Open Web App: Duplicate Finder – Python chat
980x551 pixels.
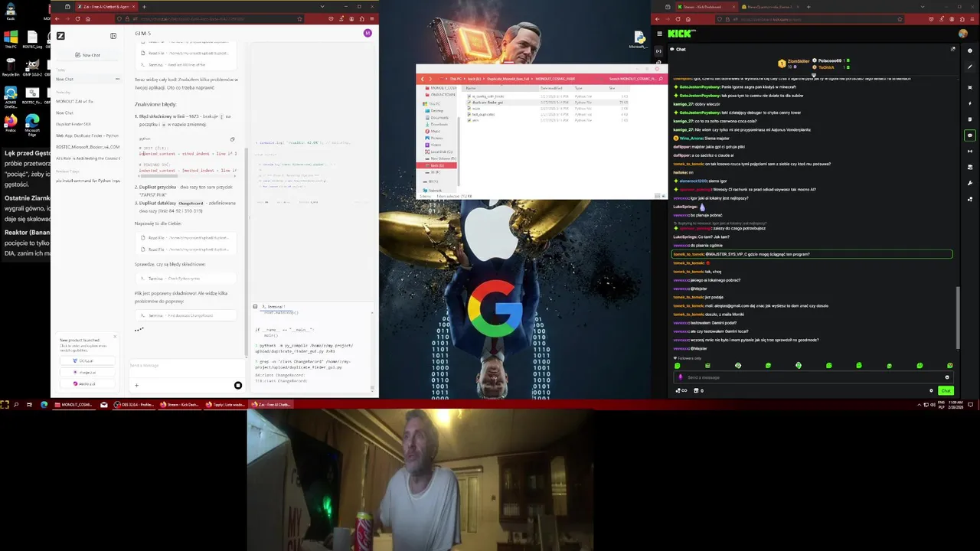click(x=87, y=135)
